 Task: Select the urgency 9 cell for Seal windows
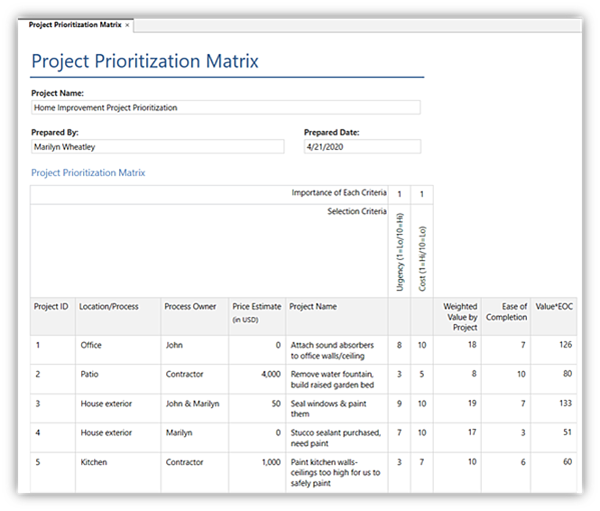point(399,408)
